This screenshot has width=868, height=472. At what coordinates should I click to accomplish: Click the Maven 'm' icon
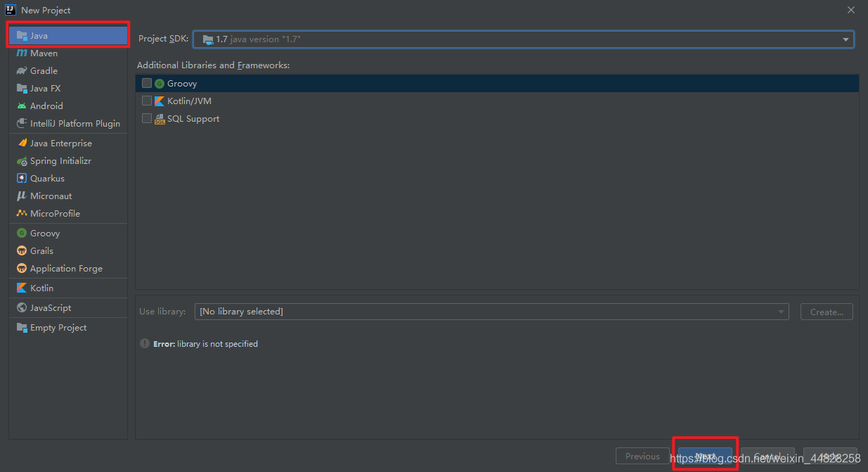(22, 53)
